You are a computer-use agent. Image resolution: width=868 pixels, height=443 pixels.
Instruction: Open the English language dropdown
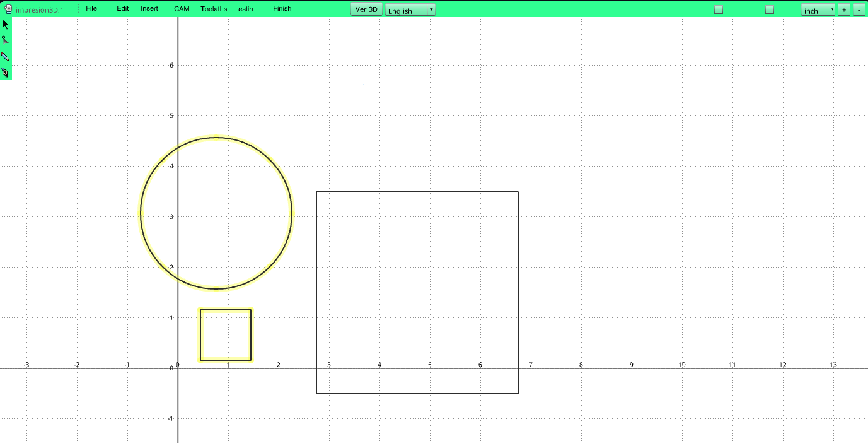(407, 11)
